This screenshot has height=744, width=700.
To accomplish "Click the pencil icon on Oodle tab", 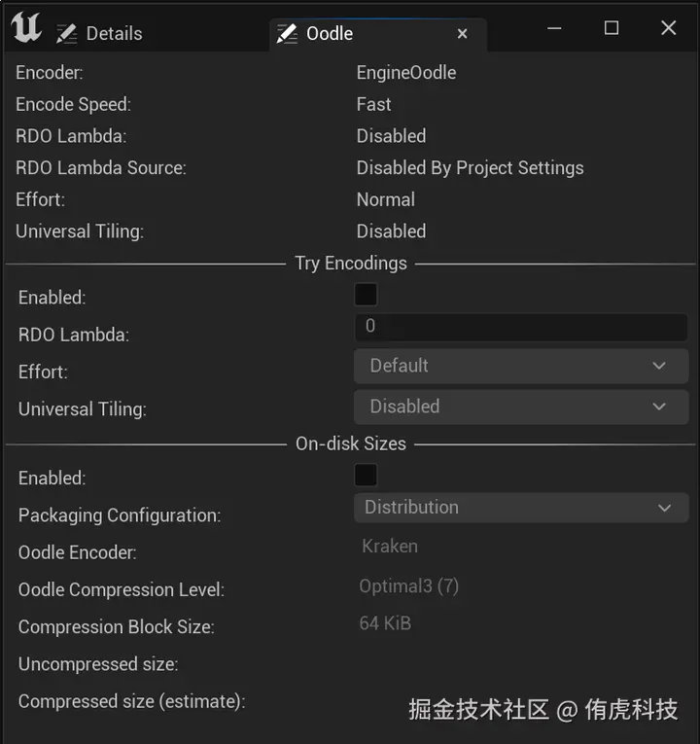I will click(287, 34).
